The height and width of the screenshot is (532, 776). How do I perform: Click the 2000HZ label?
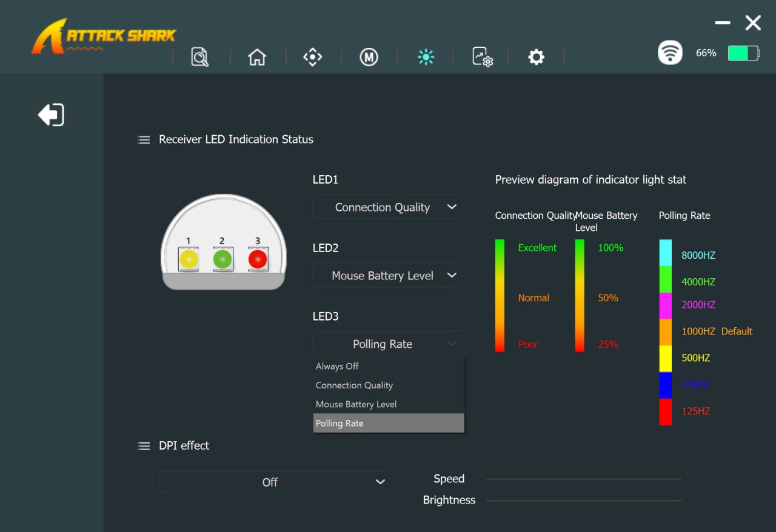pyautogui.click(x=698, y=305)
